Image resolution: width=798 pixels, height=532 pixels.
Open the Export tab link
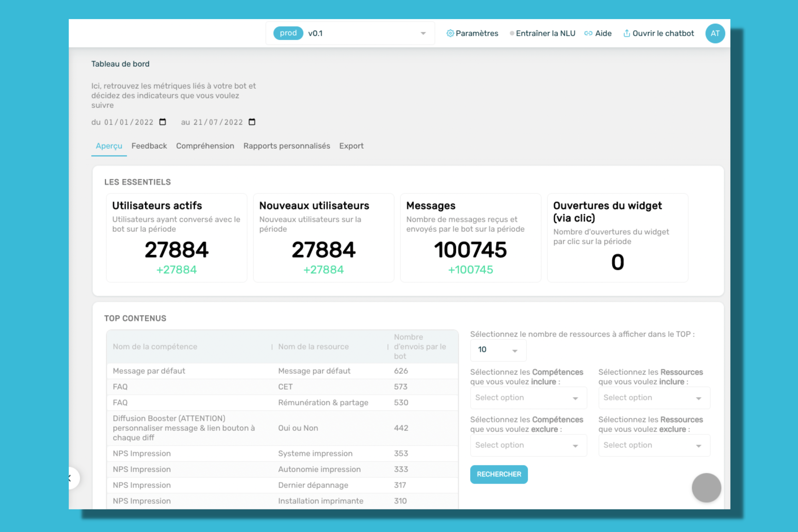[x=351, y=146]
